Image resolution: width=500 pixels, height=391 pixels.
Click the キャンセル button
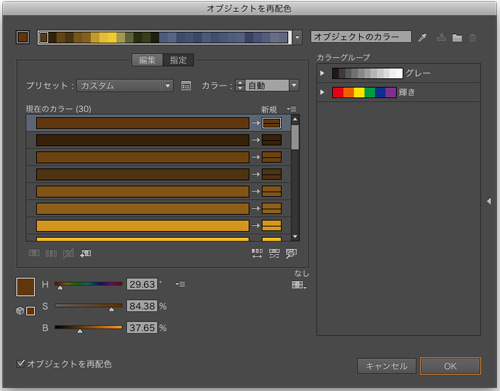click(387, 366)
